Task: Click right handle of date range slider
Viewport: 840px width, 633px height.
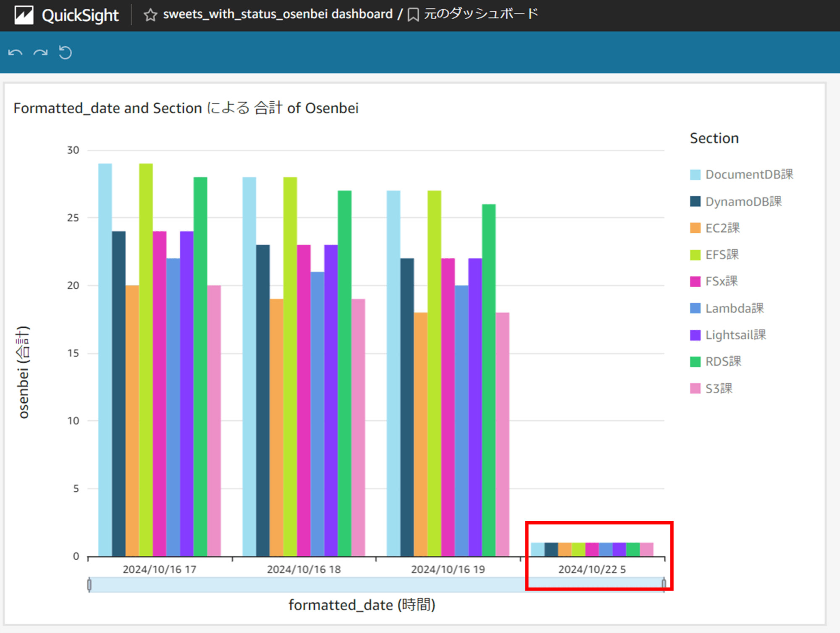Action: click(664, 585)
